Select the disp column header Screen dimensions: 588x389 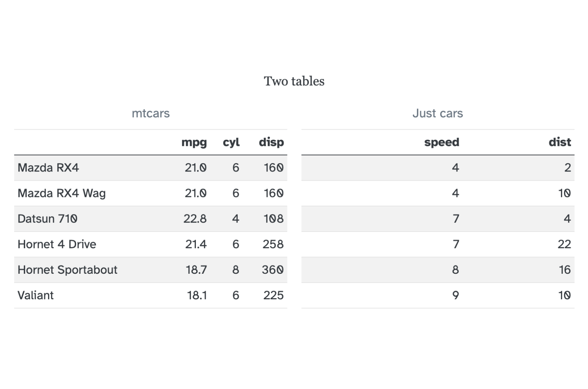coord(271,142)
